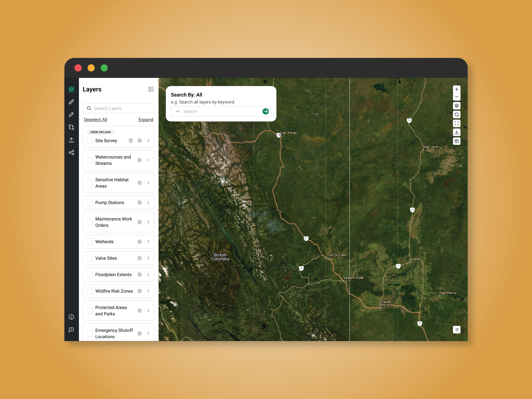Enable Watercourses and Streams checkbox
Viewport: 532px width, 399px height.
coord(90,160)
